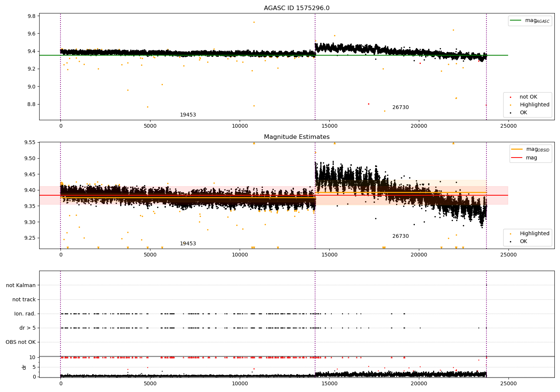560x392 pixels.
Task: Click the '20000' x-tick under the bottom plot
Action: (x=419, y=383)
